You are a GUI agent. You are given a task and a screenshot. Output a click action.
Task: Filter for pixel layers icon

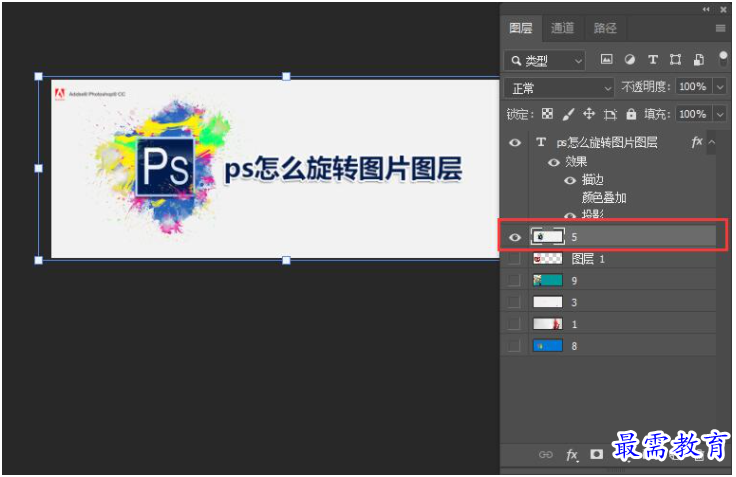606,59
